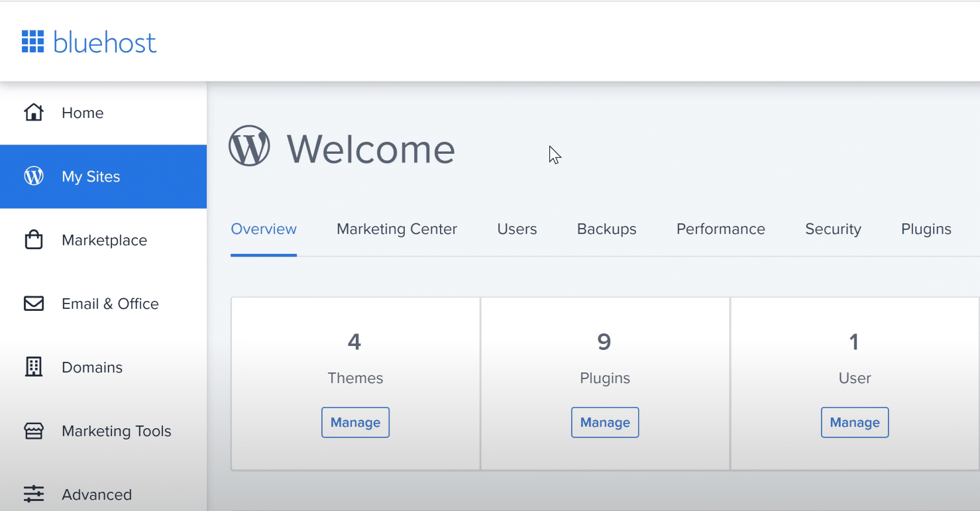This screenshot has width=980, height=511.
Task: Click the Home house icon in sidebar
Action: pyautogui.click(x=33, y=113)
